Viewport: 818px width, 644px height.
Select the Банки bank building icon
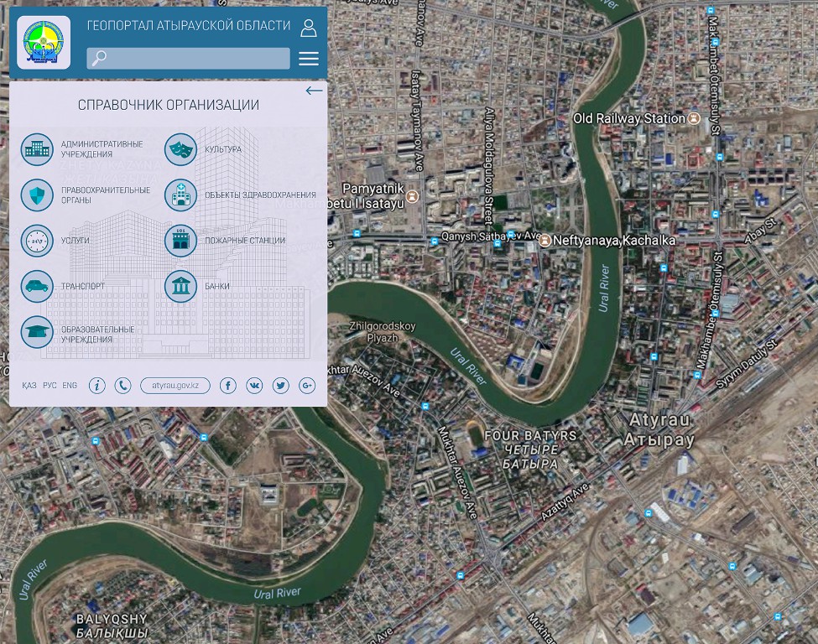coord(180,286)
